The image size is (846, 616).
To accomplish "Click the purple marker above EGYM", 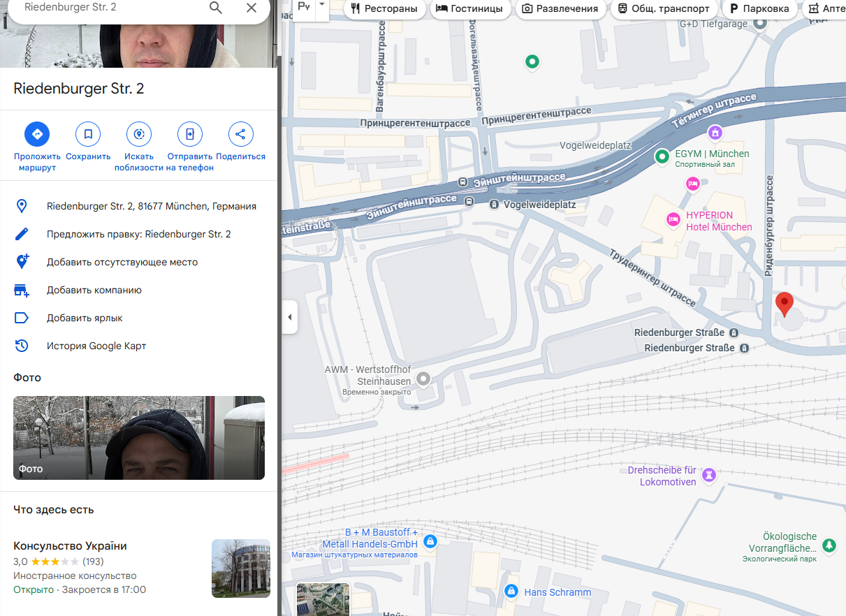I will pos(715,132).
